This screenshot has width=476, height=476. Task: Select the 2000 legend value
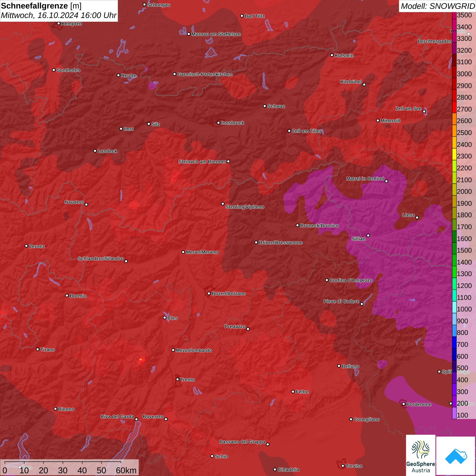[x=464, y=191]
